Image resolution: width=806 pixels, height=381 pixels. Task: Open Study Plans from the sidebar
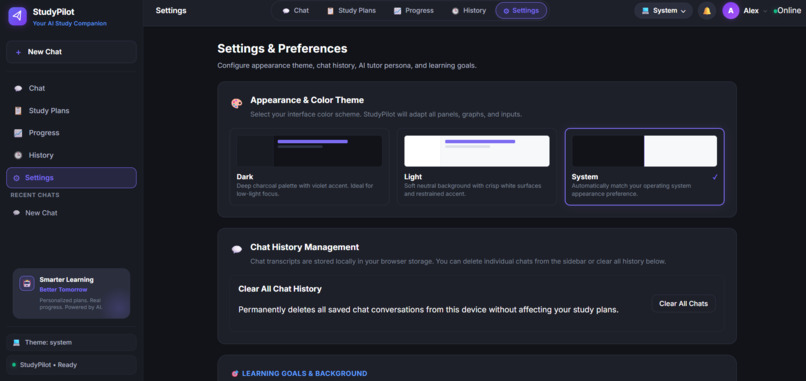coord(71,111)
